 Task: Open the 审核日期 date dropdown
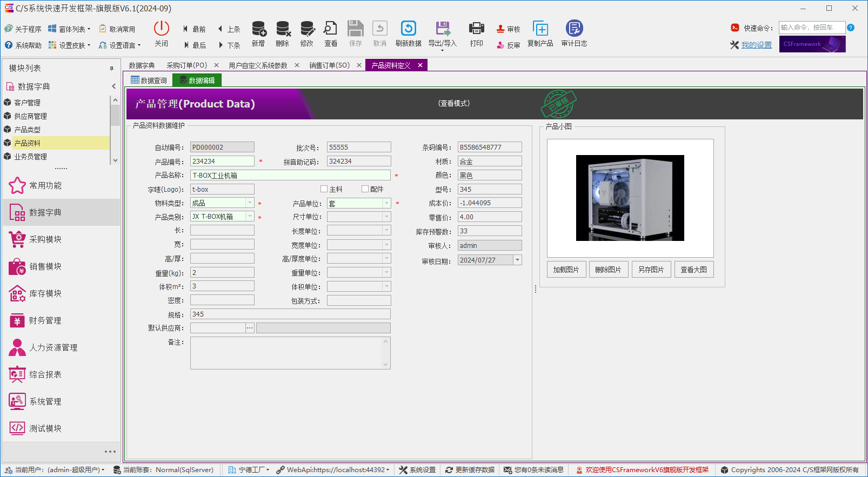(x=517, y=260)
